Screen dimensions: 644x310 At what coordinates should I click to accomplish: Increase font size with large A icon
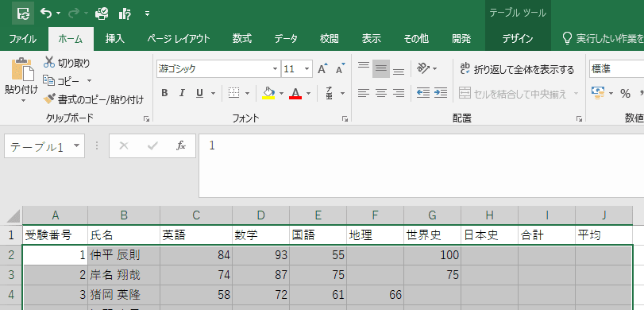323,68
